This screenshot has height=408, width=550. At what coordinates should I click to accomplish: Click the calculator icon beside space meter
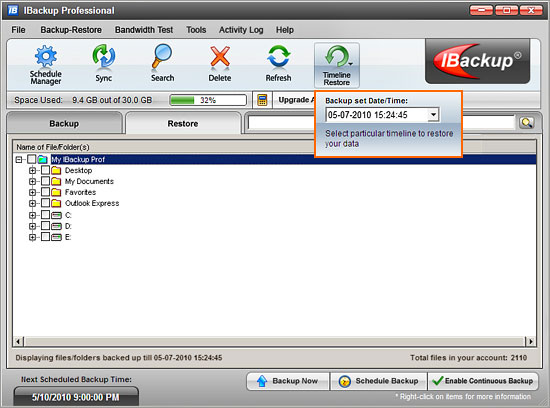[262, 100]
